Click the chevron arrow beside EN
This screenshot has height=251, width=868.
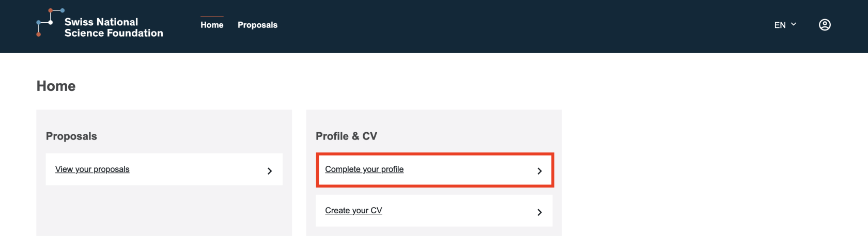tap(794, 24)
